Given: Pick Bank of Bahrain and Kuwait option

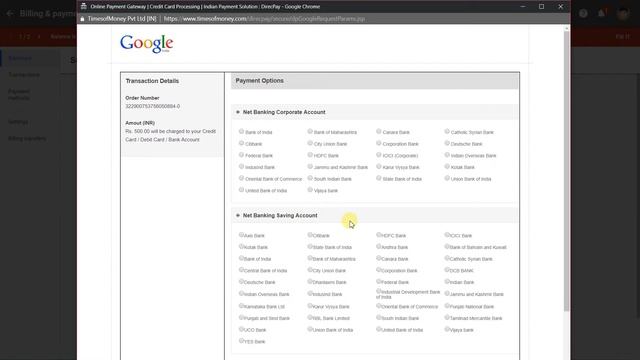Looking at the screenshot, I should click(447, 247).
